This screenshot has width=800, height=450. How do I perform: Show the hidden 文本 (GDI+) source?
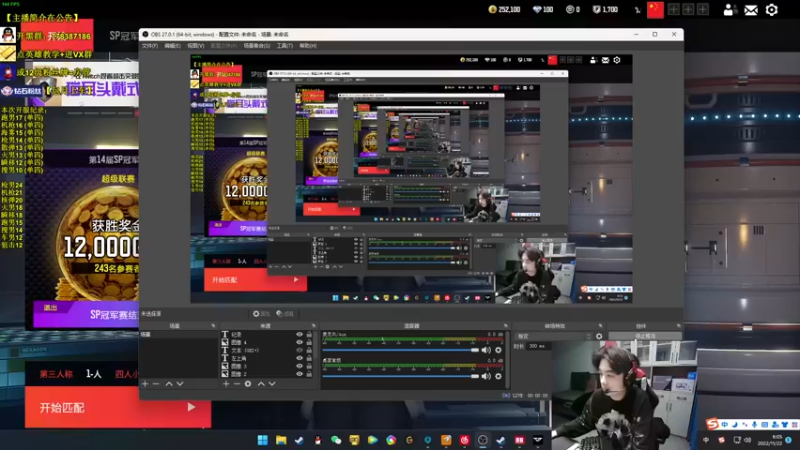(299, 351)
